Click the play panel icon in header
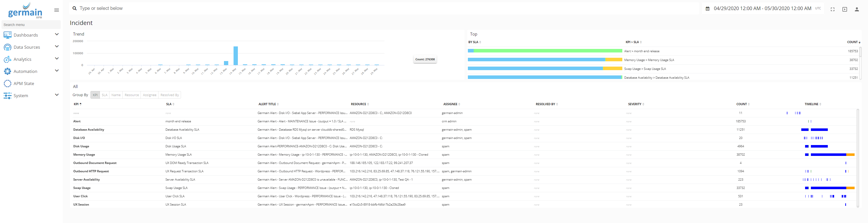 [x=844, y=9]
